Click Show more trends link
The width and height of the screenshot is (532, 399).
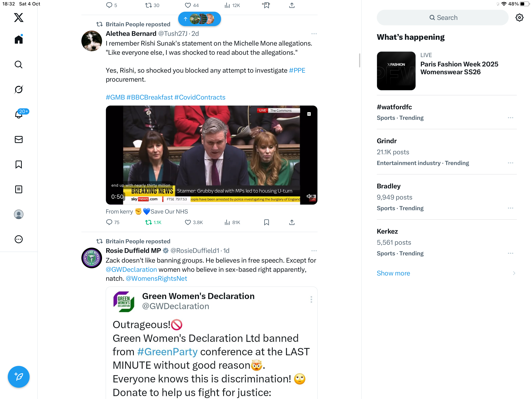pyautogui.click(x=393, y=273)
